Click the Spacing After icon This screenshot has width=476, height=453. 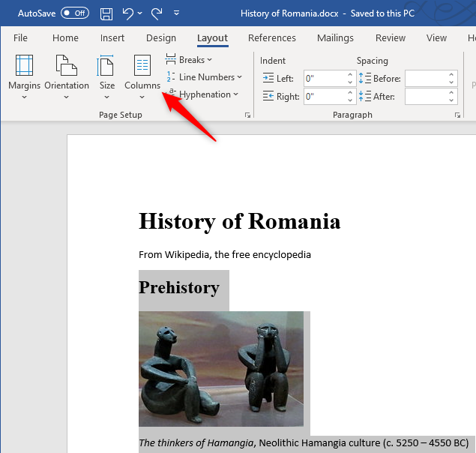click(x=364, y=96)
